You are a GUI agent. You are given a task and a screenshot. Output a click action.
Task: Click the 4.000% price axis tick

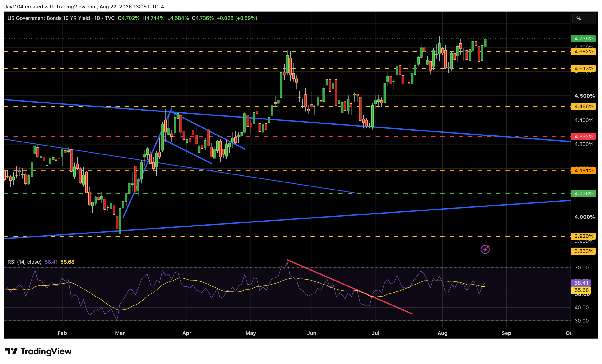(585, 217)
